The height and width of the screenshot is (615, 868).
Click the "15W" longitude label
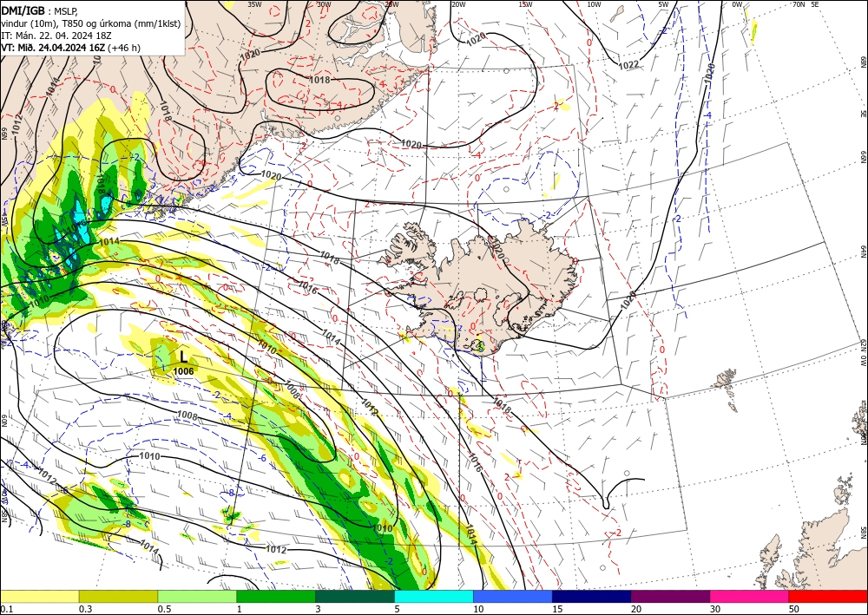tap(525, 4)
